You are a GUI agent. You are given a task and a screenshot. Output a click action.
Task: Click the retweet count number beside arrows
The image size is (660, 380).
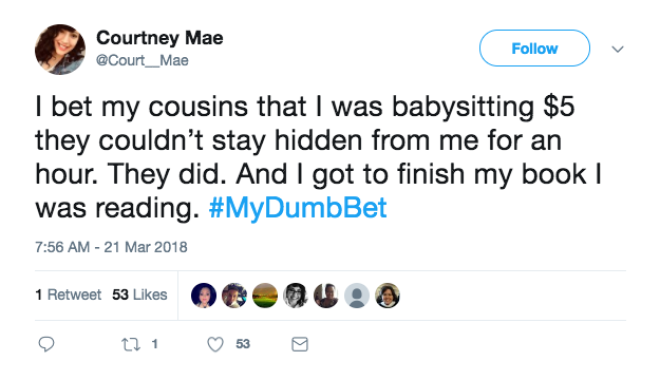[155, 344]
